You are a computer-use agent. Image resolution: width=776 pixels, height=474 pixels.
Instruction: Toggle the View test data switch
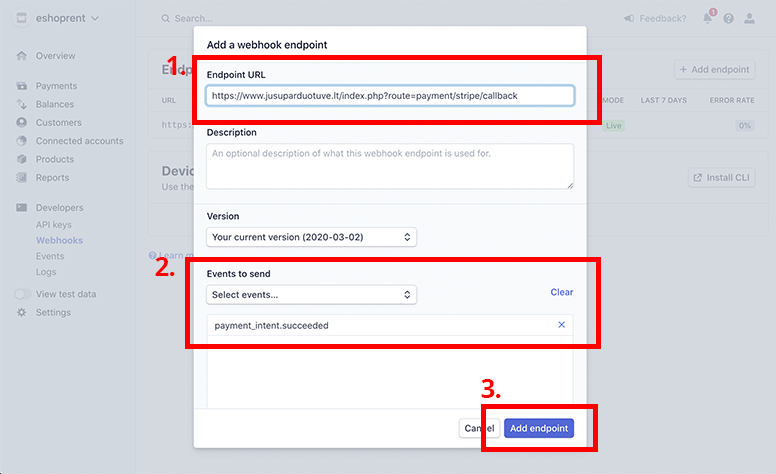click(x=22, y=294)
